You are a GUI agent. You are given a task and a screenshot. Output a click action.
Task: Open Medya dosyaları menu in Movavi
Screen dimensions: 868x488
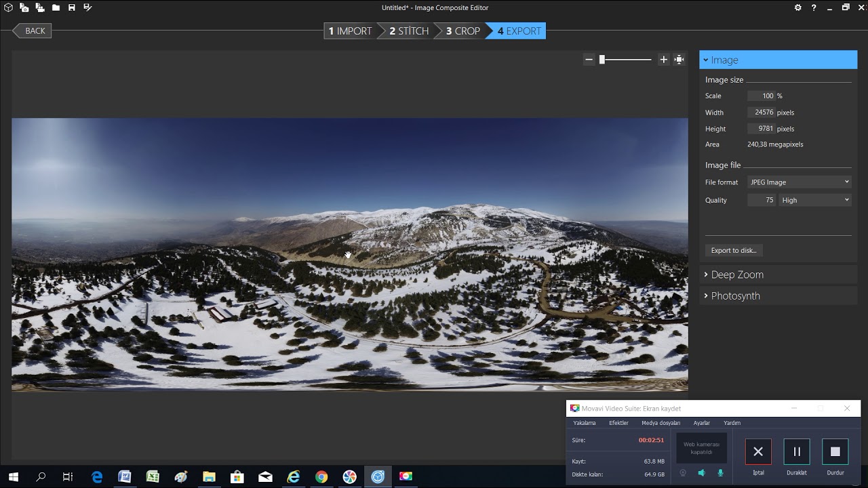[660, 423]
